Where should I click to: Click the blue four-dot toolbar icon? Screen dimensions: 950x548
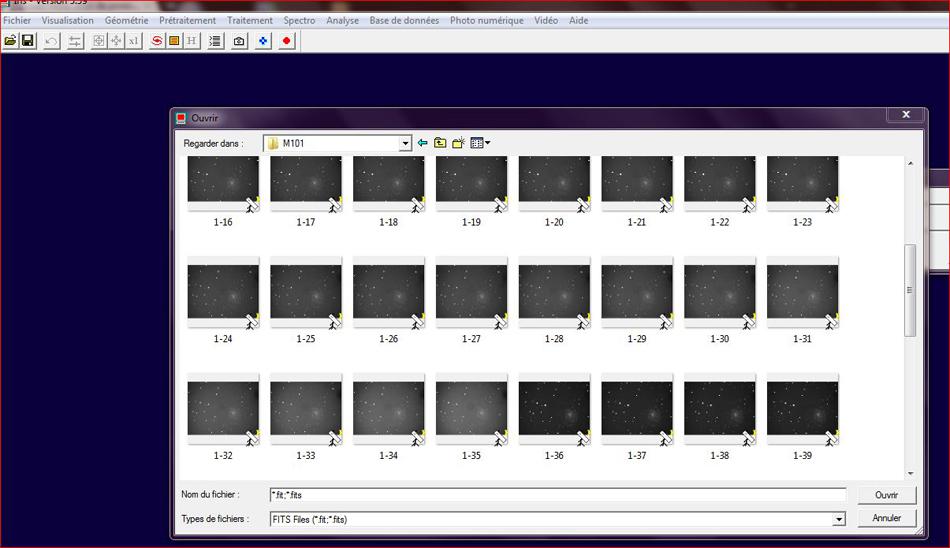coord(263,41)
